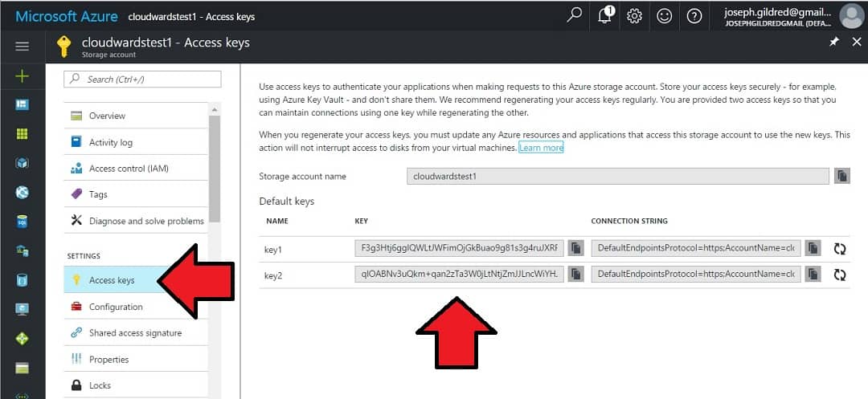Click the Microsoft Azure logo text
868x399 pixels.
(67, 16)
